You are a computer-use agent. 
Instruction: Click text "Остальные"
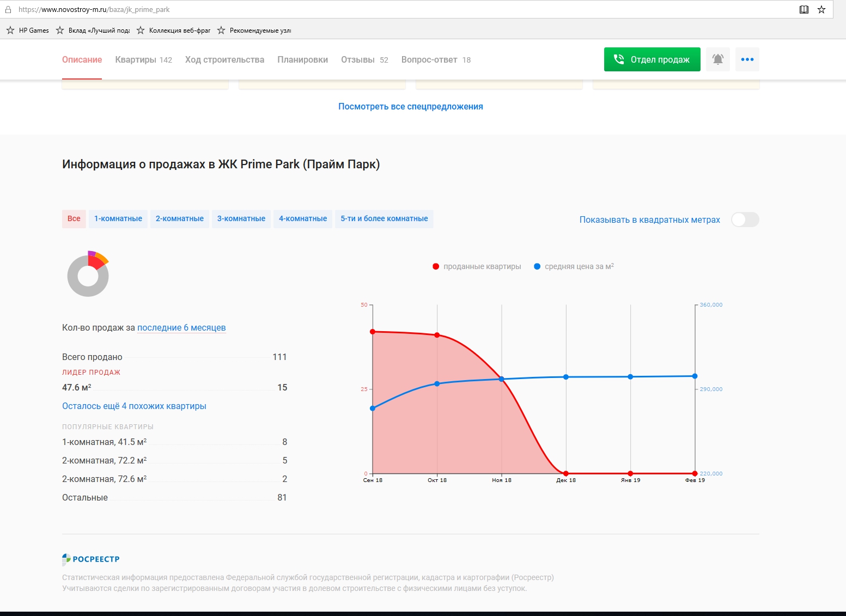point(85,498)
